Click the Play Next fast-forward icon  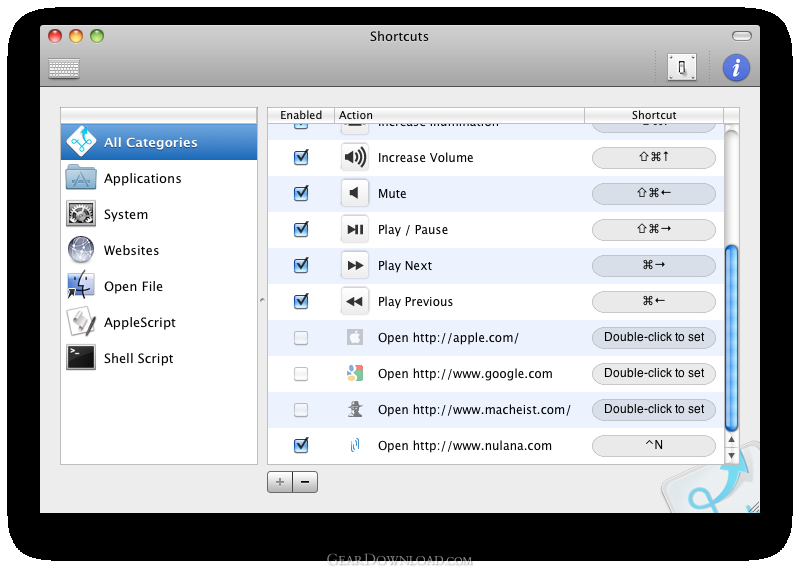[355, 265]
